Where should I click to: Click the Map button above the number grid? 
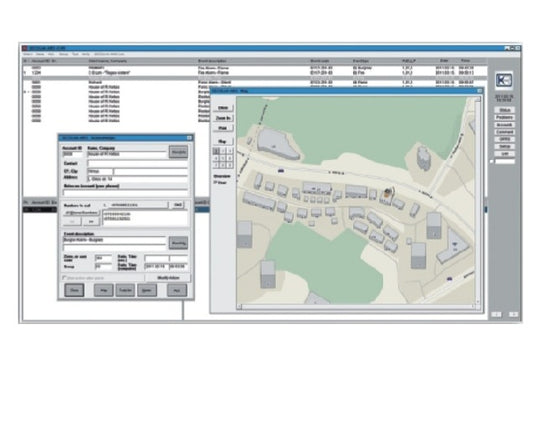pyautogui.click(x=223, y=141)
